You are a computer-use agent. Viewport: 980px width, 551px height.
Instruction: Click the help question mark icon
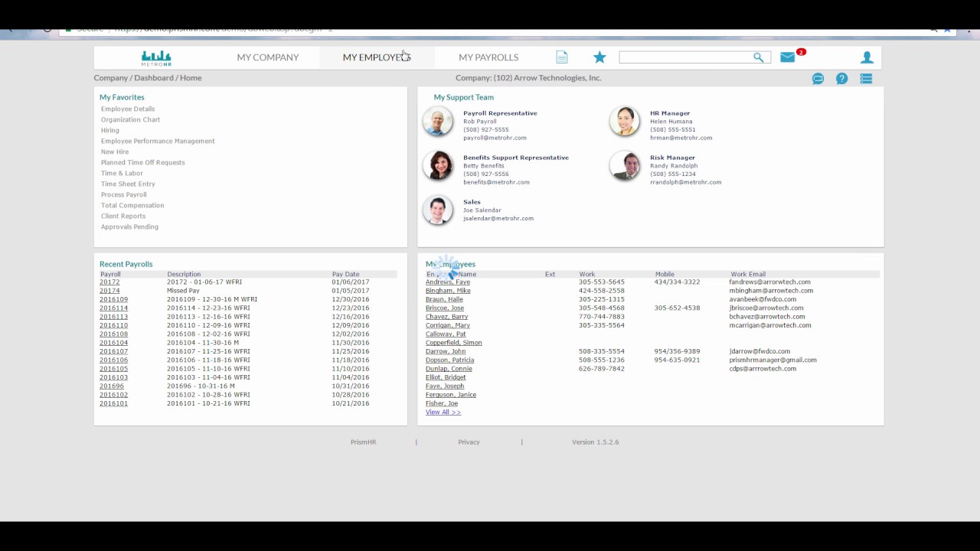tap(841, 78)
